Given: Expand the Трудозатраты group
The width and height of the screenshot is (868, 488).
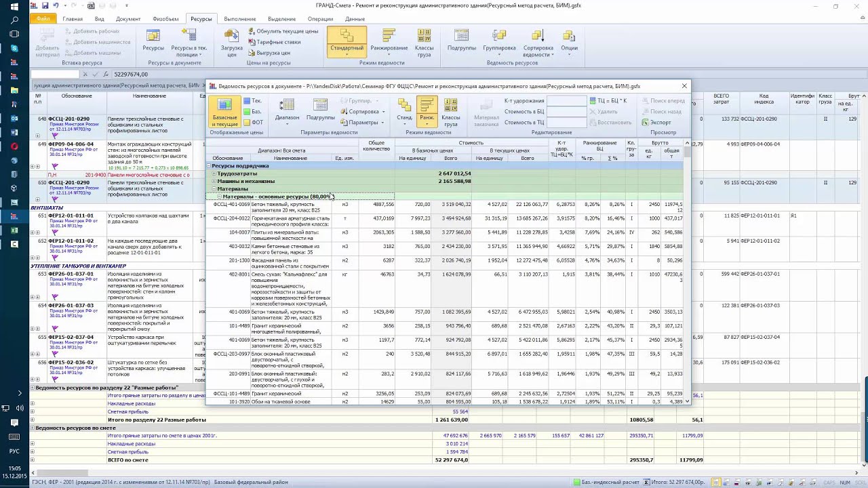Looking at the screenshot, I should click(x=214, y=174).
